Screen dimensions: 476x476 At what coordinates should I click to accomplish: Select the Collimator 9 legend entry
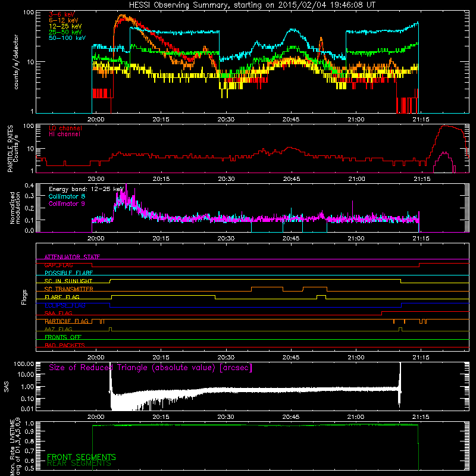click(x=67, y=203)
